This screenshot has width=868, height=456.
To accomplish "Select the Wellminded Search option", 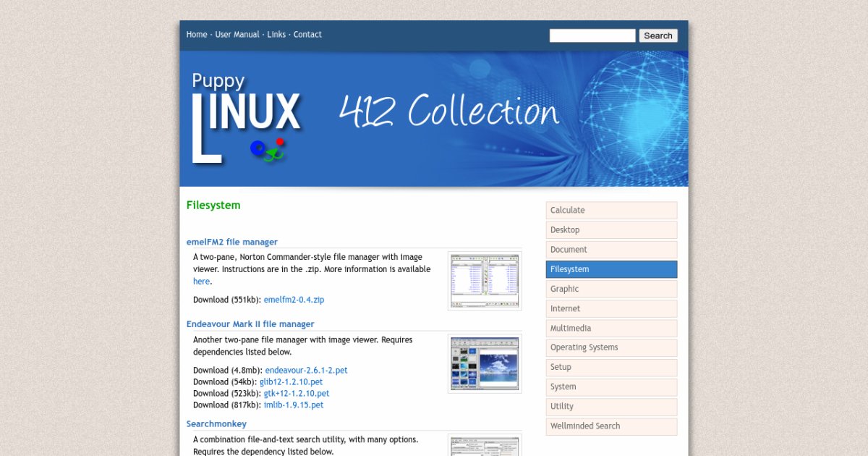I will 611,426.
